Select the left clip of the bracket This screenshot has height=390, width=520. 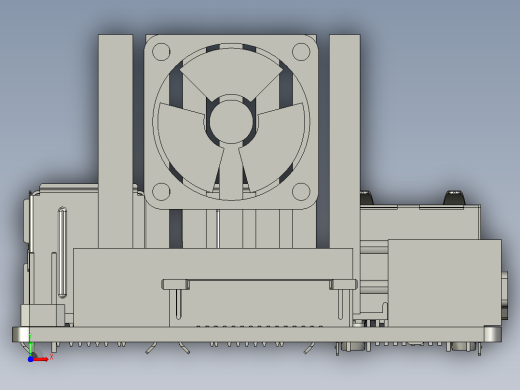[x=176, y=285]
